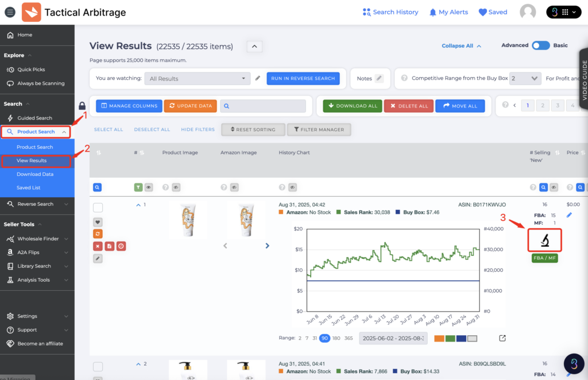Select 180 day chart range

[336, 338]
